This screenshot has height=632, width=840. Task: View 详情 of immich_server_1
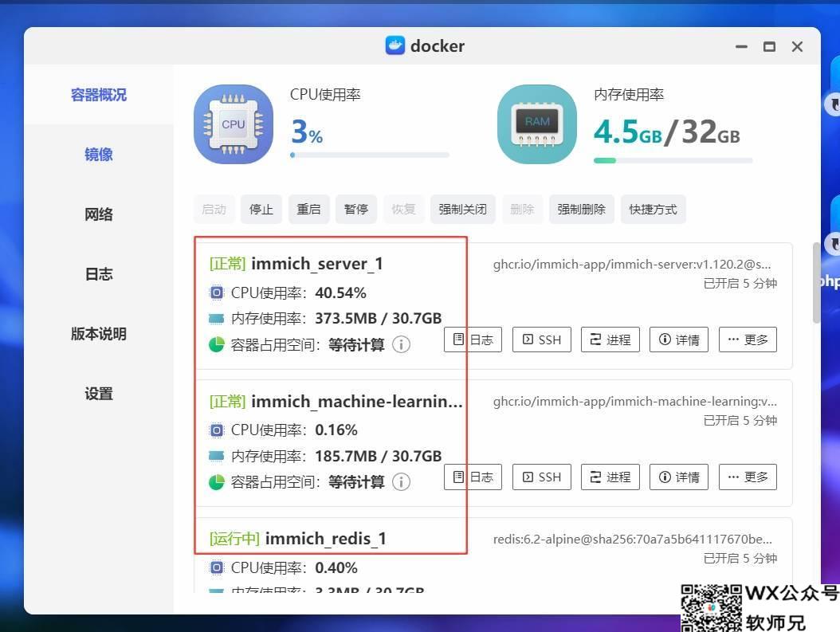[679, 340]
